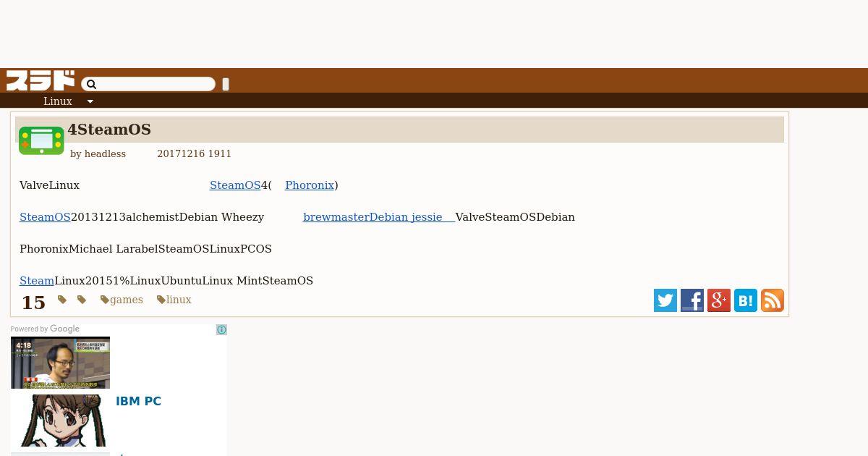Focus the search input field
Image resolution: width=868 pixels, height=456 pixels.
(x=148, y=85)
